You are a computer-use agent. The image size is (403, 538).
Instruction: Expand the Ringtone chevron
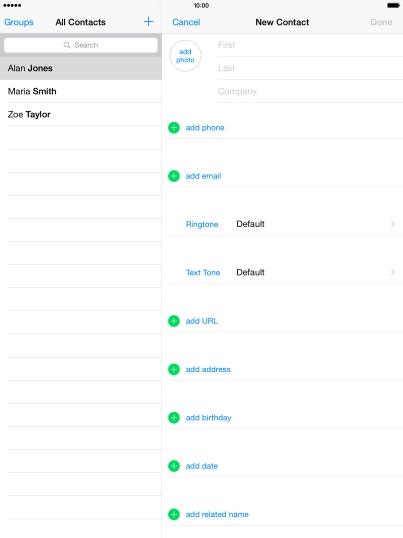[x=393, y=224]
